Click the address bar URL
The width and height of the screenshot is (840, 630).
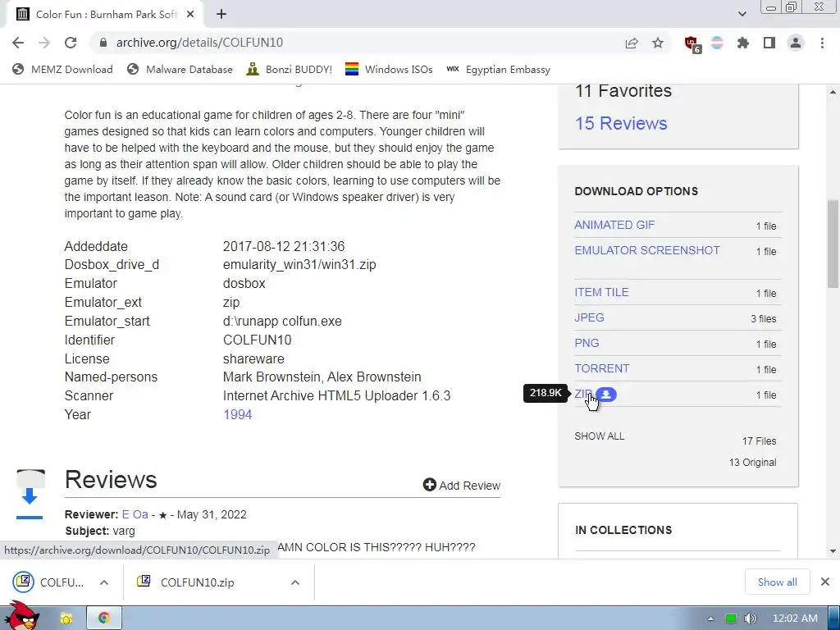[199, 43]
